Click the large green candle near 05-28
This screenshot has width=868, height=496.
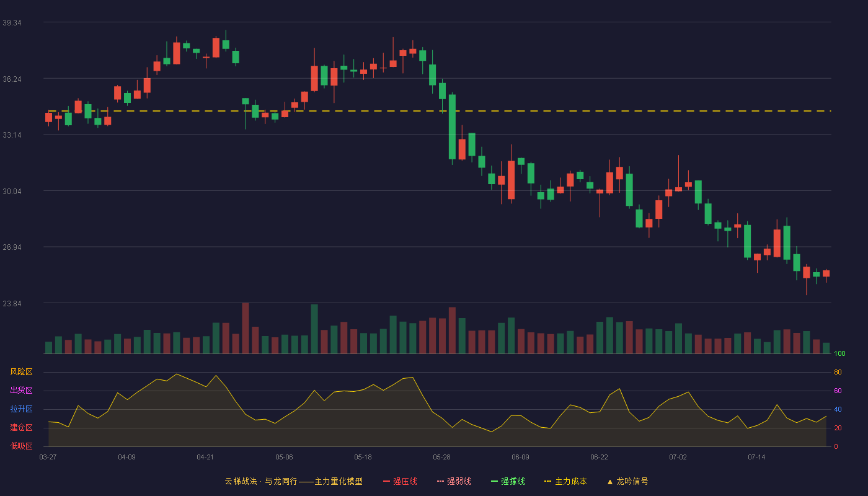pos(452,126)
